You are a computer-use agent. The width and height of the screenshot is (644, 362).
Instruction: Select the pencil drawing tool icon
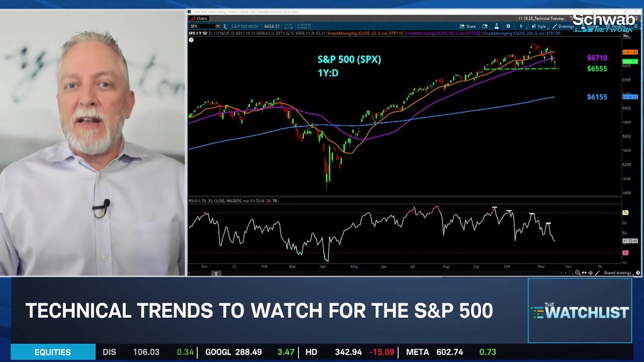click(x=597, y=273)
